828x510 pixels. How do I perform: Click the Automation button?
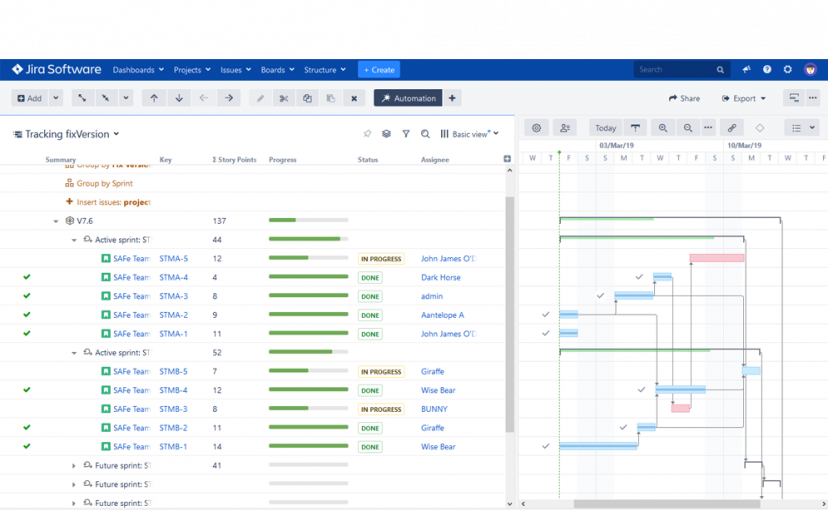[x=408, y=98]
